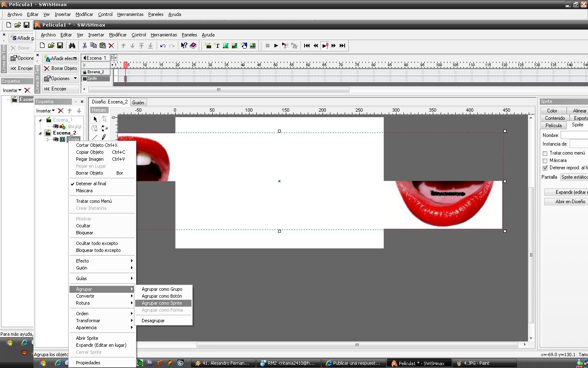The image size is (588, 368).
Task: Toggle eye visibility for Sprite in outline
Action: pos(56,139)
